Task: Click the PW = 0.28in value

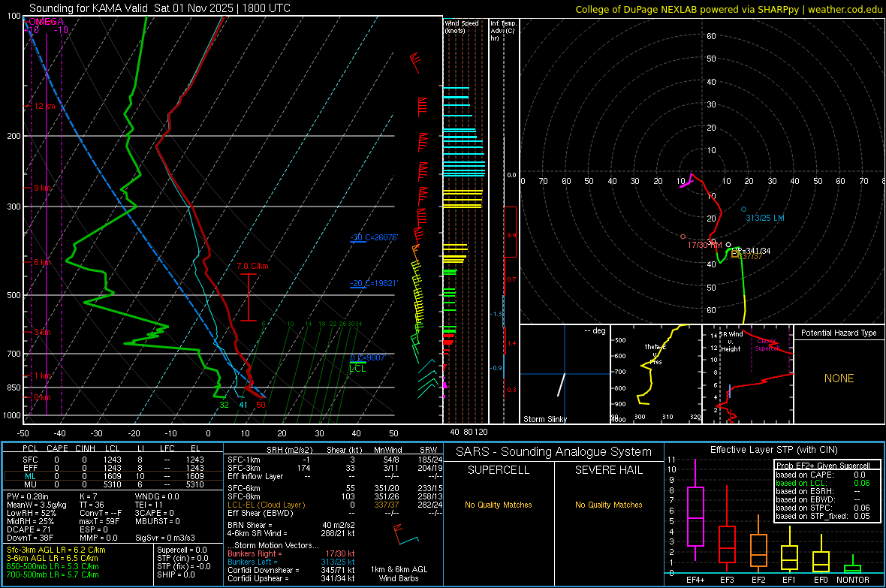Action: click(x=28, y=496)
